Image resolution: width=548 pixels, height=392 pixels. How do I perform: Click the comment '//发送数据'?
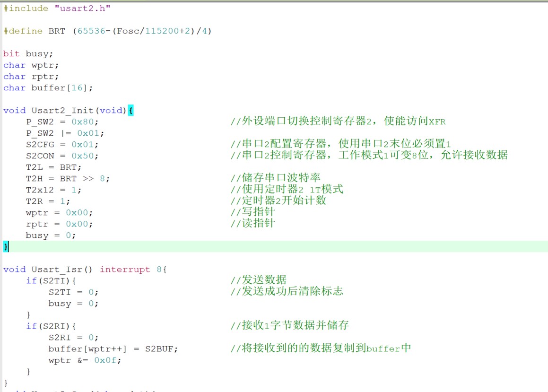(258, 279)
